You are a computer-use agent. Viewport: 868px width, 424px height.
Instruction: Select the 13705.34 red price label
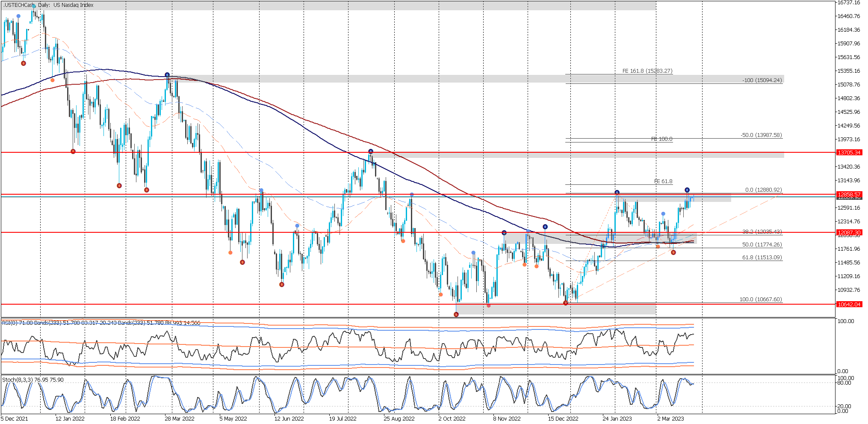click(x=849, y=153)
